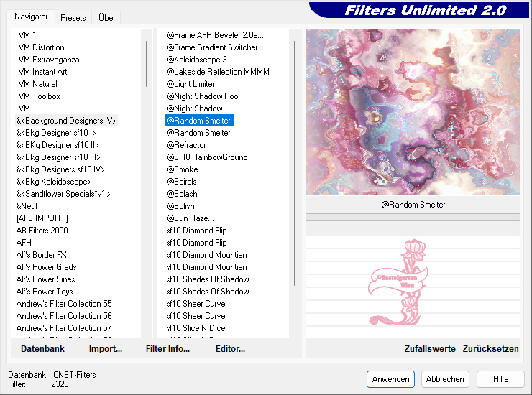
Task: Open Filter Info...
Action: point(168,349)
